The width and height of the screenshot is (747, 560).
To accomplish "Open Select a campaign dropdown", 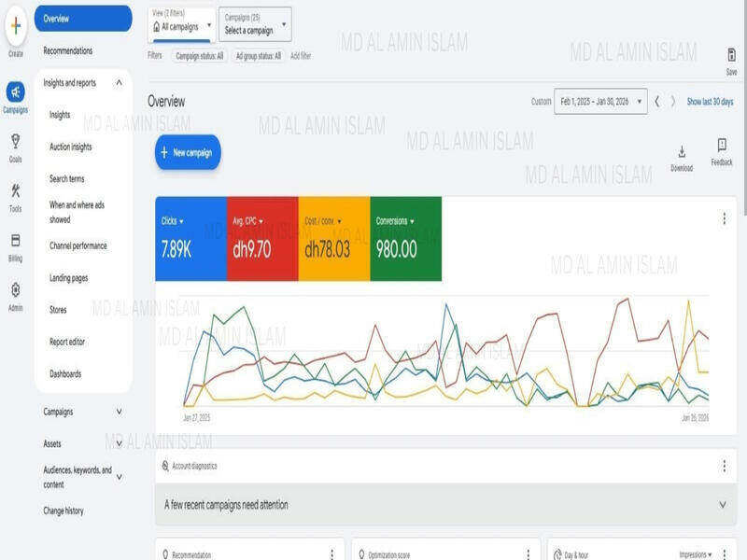I will [255, 24].
